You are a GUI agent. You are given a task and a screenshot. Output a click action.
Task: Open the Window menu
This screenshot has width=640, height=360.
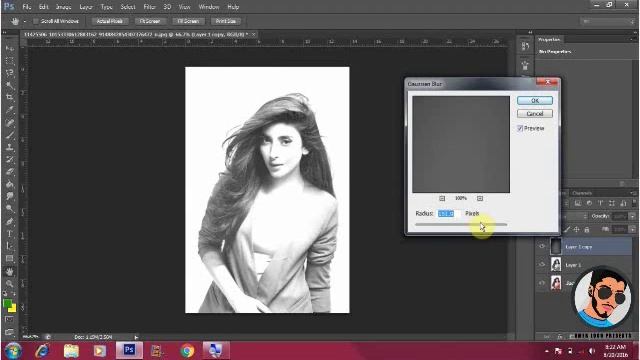coord(209,7)
